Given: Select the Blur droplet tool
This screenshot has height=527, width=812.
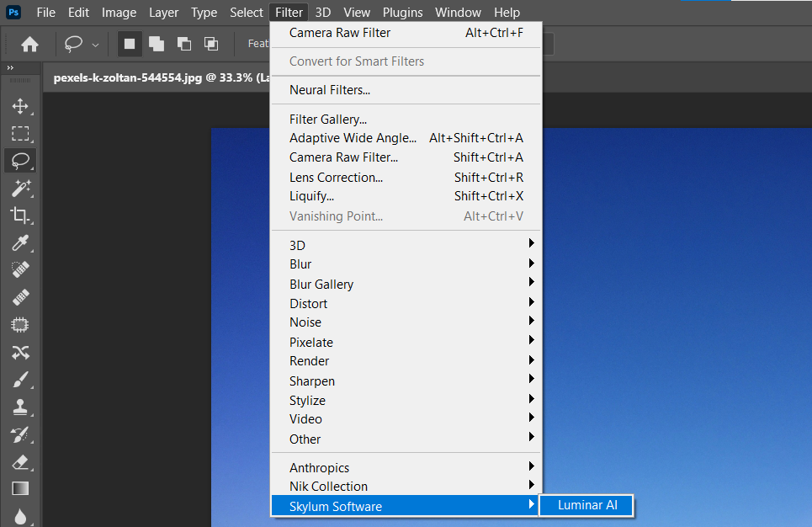Looking at the screenshot, I should coord(20,516).
